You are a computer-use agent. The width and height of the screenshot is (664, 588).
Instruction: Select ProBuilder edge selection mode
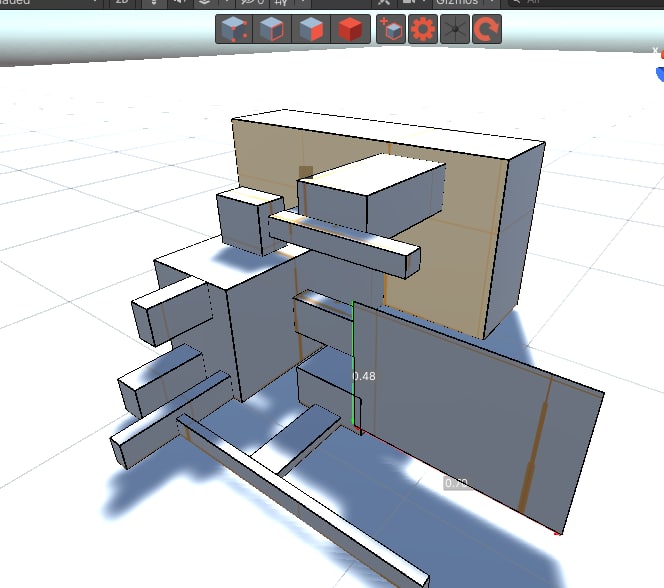click(272, 29)
